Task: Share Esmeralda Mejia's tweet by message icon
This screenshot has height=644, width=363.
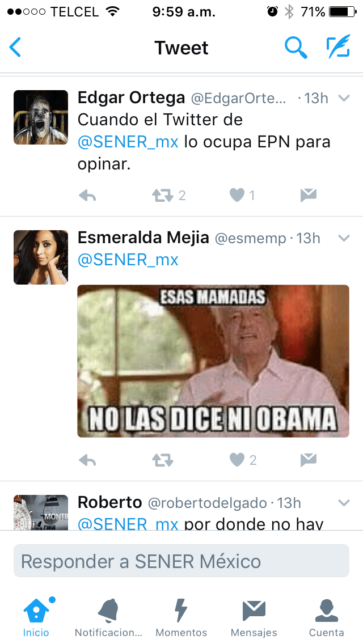Action: [x=308, y=460]
